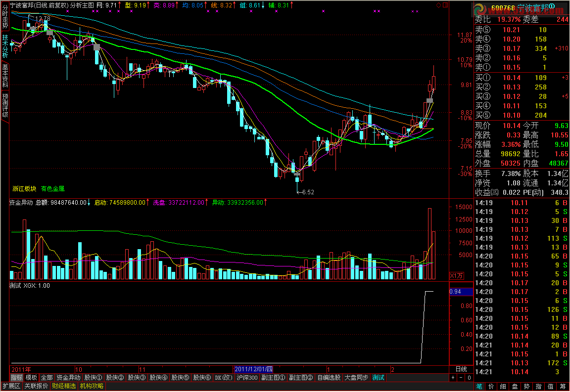570x392 pixels.
Task: Click the diamond icon atop the chart
Action: click(x=439, y=5)
